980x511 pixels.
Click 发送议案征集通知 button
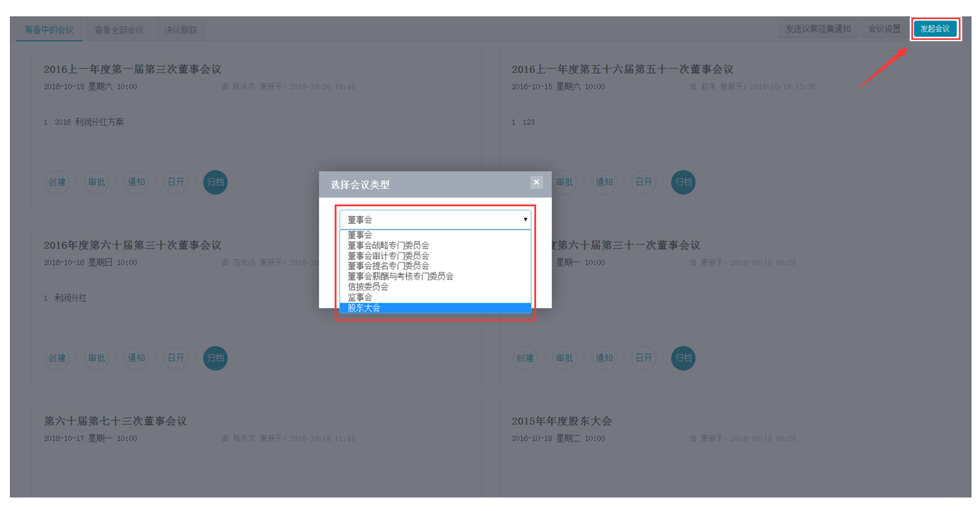coord(818,29)
